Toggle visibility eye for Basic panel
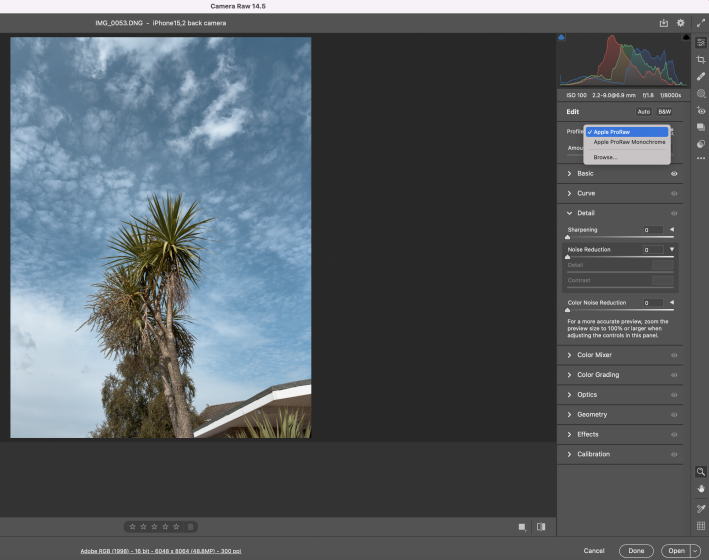 674,174
